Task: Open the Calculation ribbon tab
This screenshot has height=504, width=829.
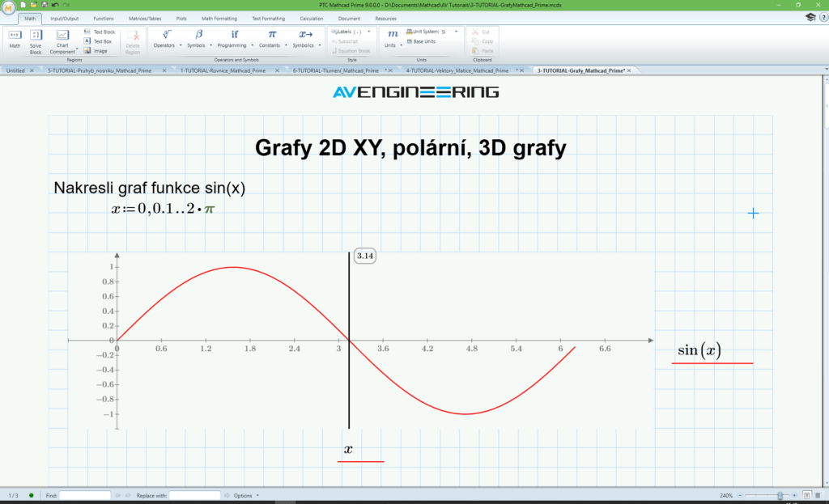Action: coord(312,19)
